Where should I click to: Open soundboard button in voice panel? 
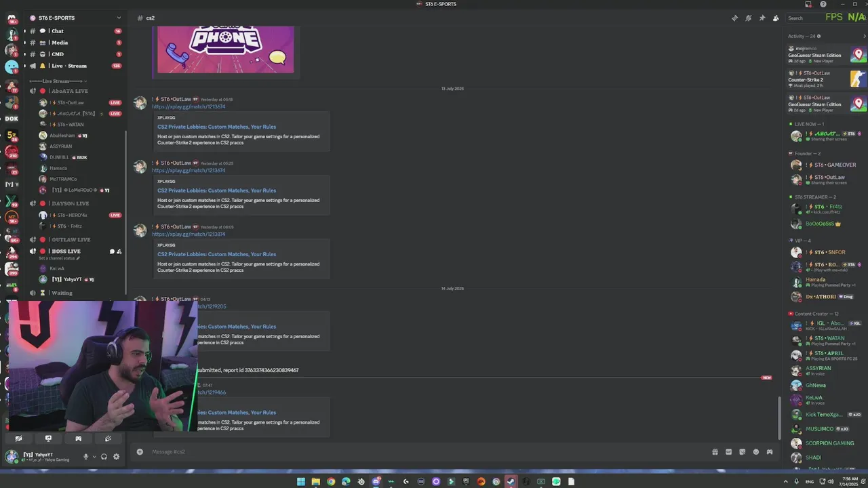(x=108, y=439)
